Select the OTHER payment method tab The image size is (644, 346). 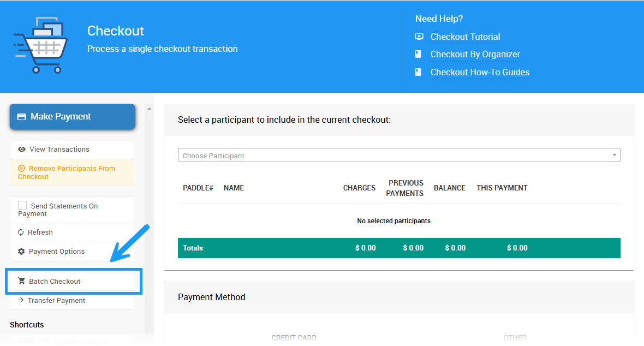(515, 338)
